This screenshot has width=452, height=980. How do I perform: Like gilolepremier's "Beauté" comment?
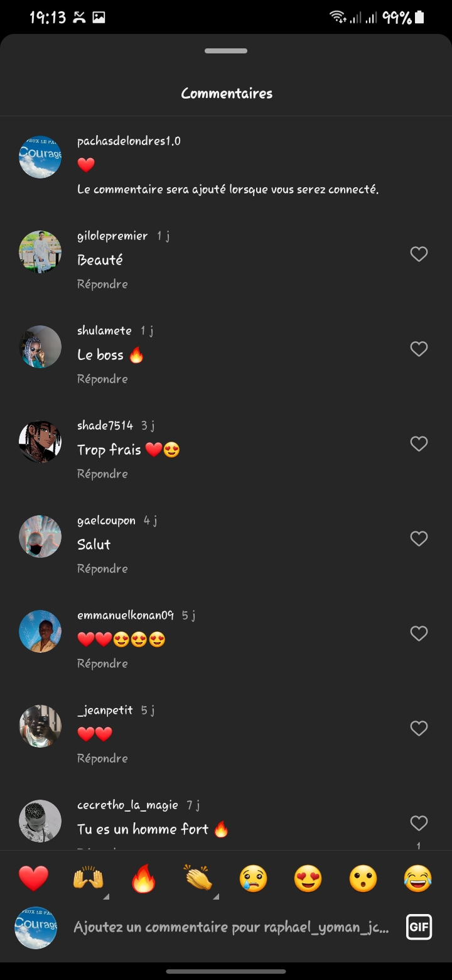pos(419,254)
